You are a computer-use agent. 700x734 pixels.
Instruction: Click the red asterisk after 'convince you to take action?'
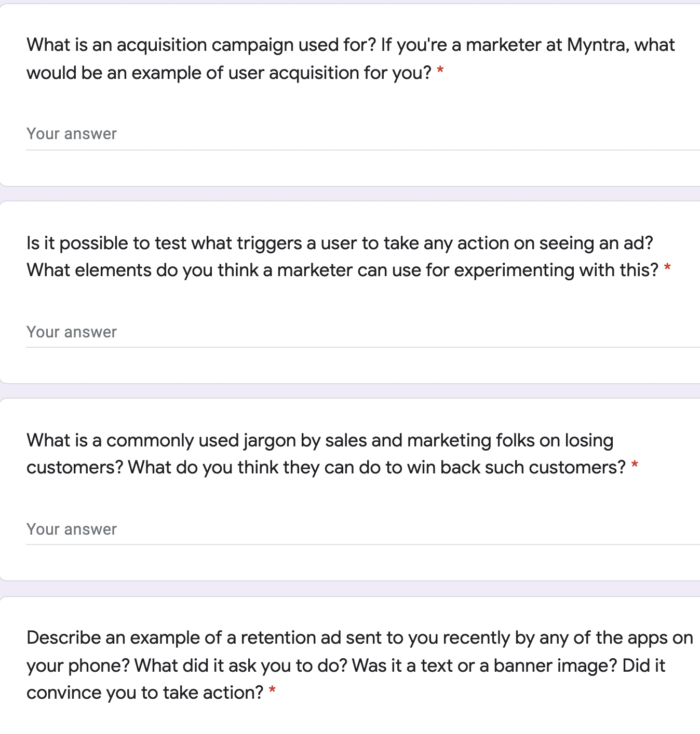272,690
